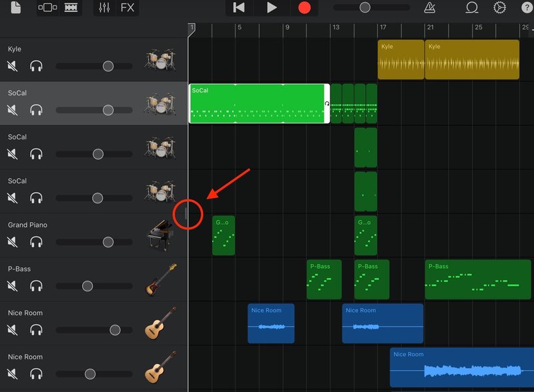The width and height of the screenshot is (534, 392).
Task: Solo the selected SoCal track
Action: tap(36, 110)
